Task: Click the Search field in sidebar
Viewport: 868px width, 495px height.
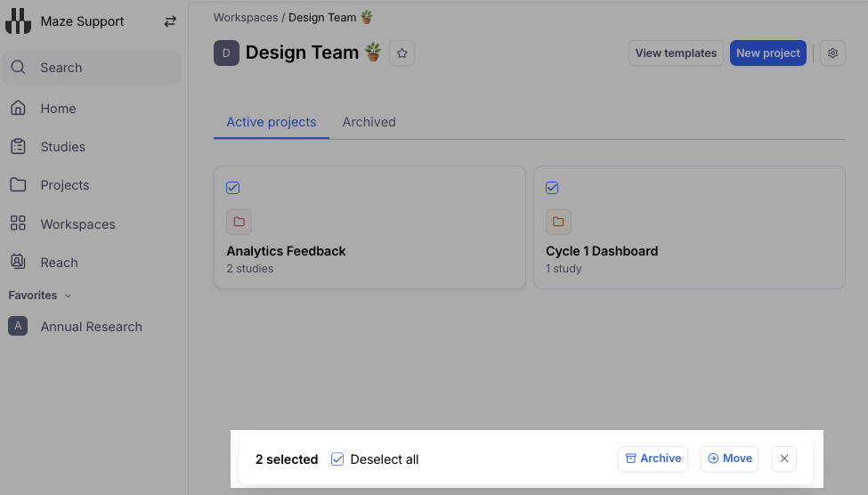Action: coord(92,68)
